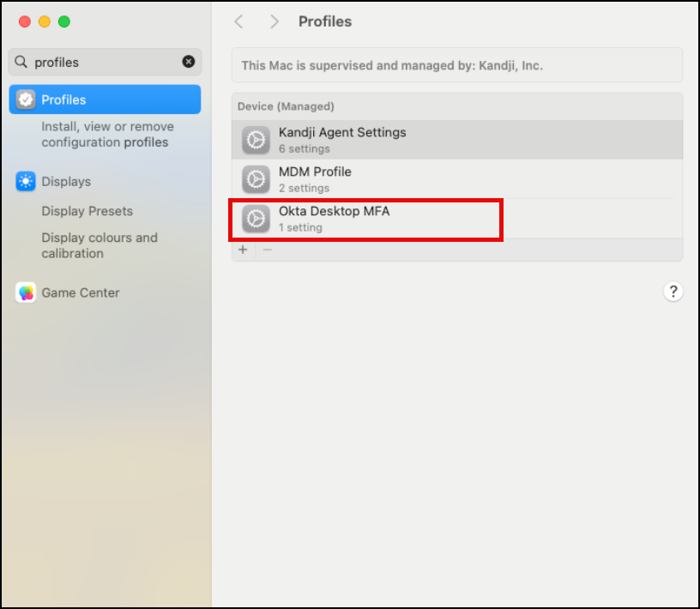Select "Install, view or remove configuration profiles" result
The width and height of the screenshot is (700, 609).
107,135
